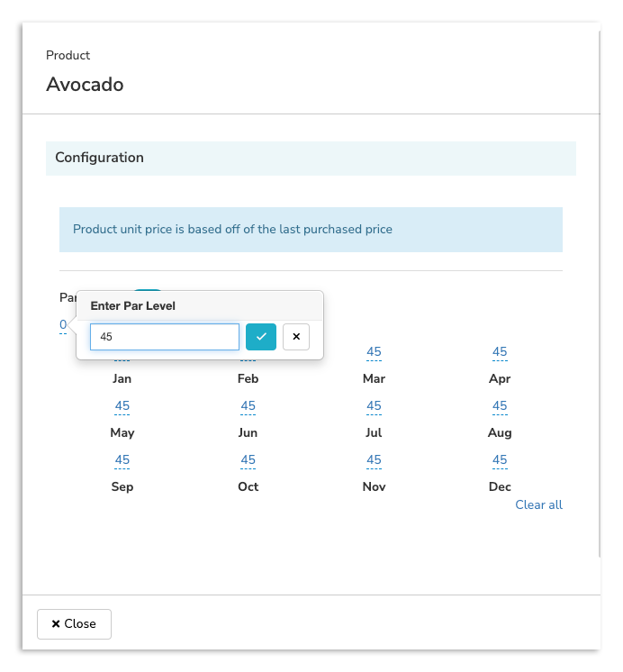This screenshot has height=672, width=623.
Task: Confirm par level with the checkmark button
Action: 261,337
